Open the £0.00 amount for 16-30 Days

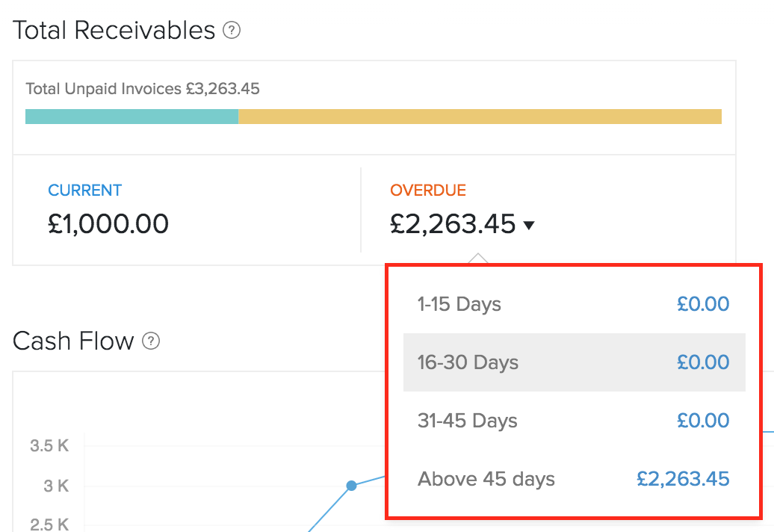point(703,363)
